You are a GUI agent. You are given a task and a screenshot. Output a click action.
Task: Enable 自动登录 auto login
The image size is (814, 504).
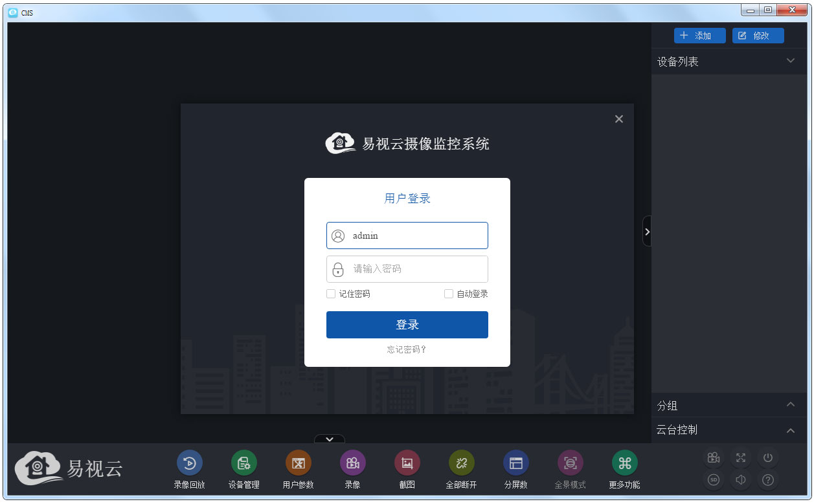[x=448, y=294]
